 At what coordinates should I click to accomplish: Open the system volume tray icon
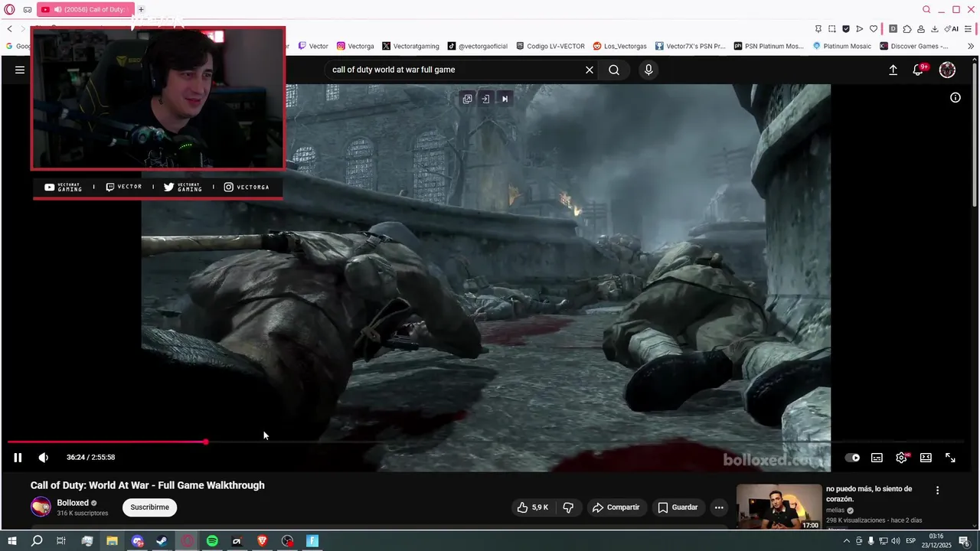(896, 541)
